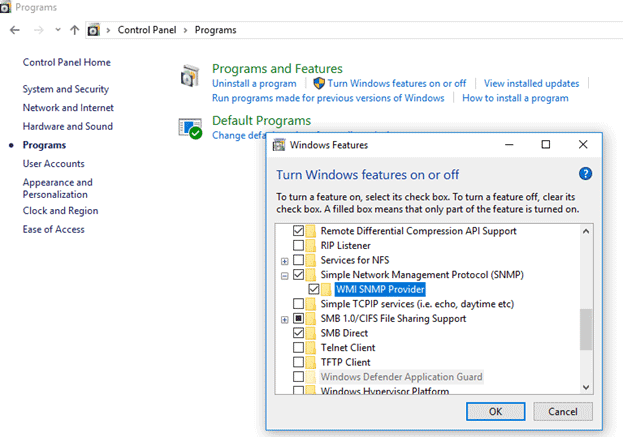
Task: Click the forward navigation arrow
Action: [39, 30]
